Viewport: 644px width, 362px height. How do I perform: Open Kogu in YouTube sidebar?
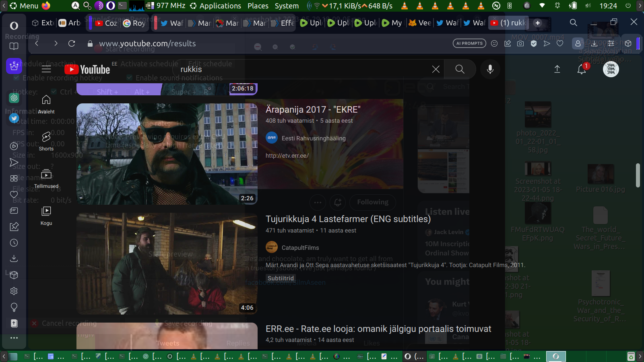pos(46,216)
